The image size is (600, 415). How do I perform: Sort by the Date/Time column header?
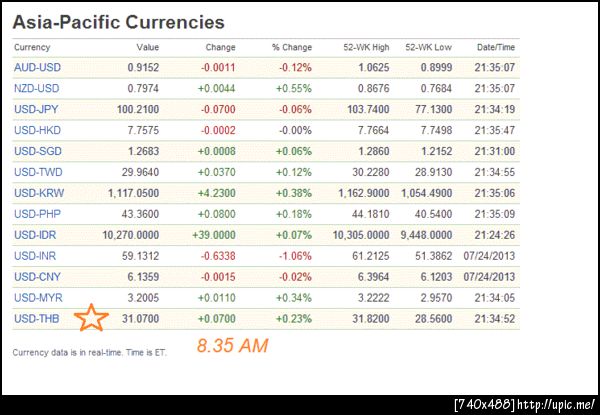pos(496,47)
